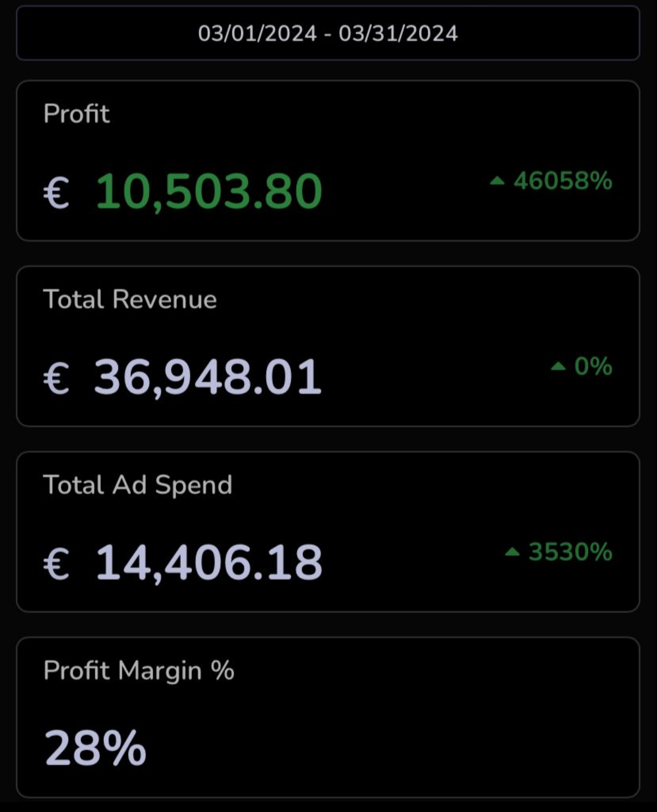The height and width of the screenshot is (812, 657).
Task: Select the Total Revenue label
Action: pos(130,299)
